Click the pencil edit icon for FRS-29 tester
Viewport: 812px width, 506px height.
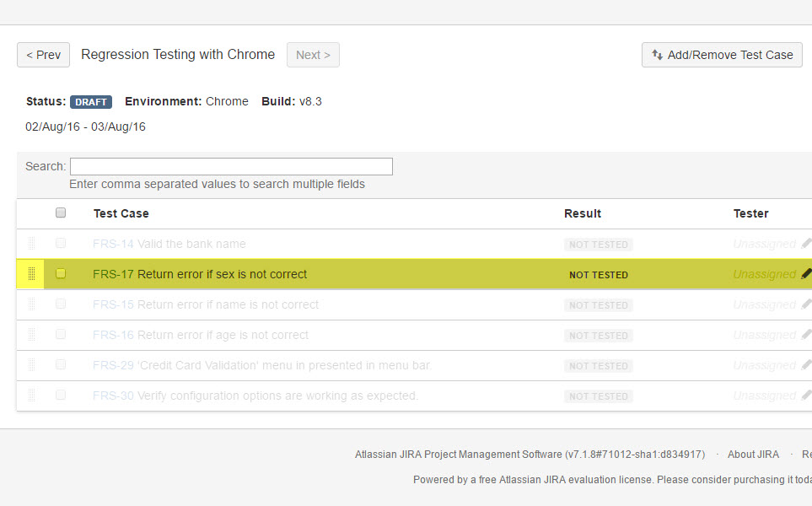pyautogui.click(x=806, y=365)
